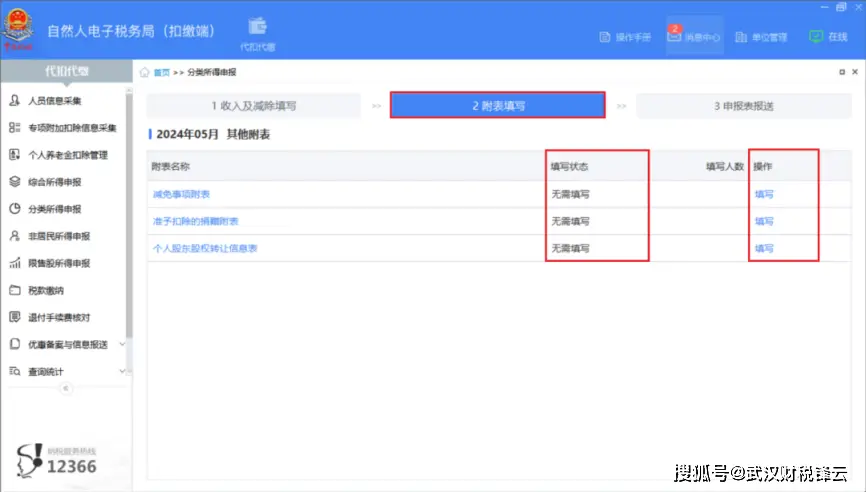Expand the 查询统计 menu arrow
The image size is (866, 492).
[x=122, y=371]
